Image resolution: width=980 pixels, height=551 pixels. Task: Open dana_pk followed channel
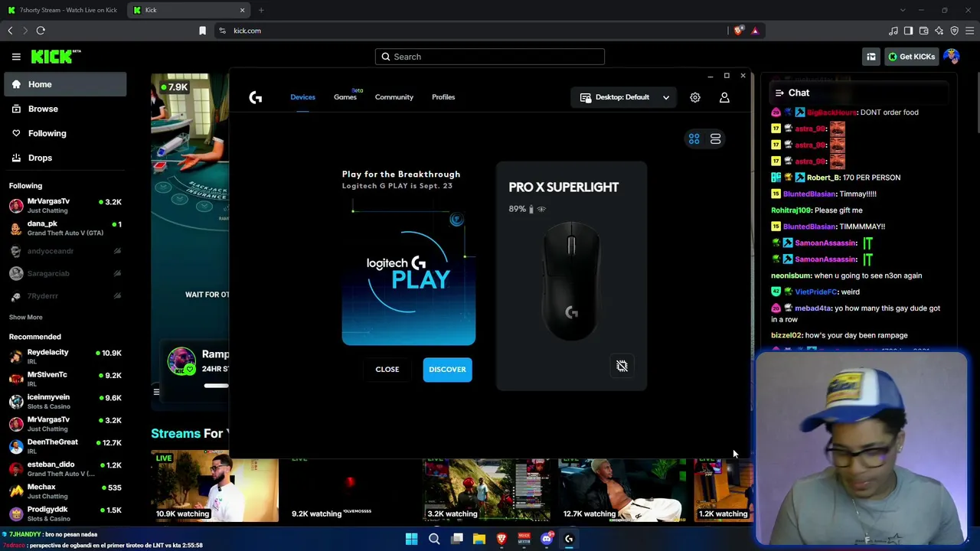tap(65, 228)
